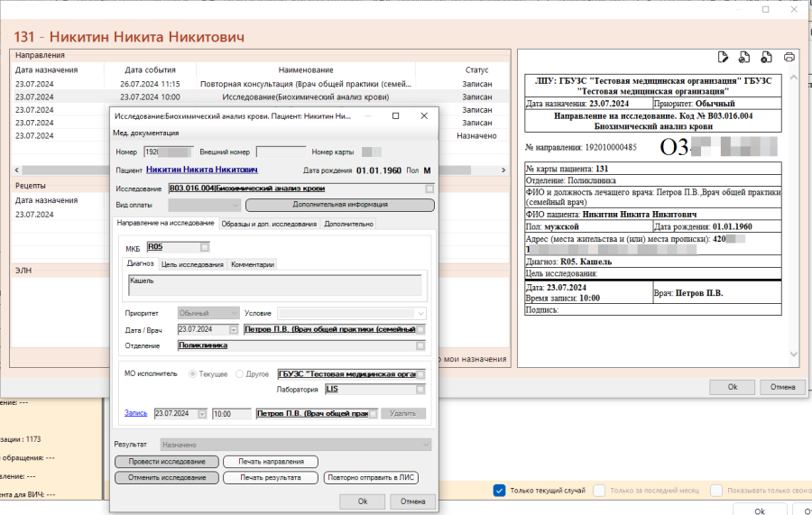The height and width of the screenshot is (515, 812).
Task: Click Ok in the Исследование dialog
Action: 362,501
